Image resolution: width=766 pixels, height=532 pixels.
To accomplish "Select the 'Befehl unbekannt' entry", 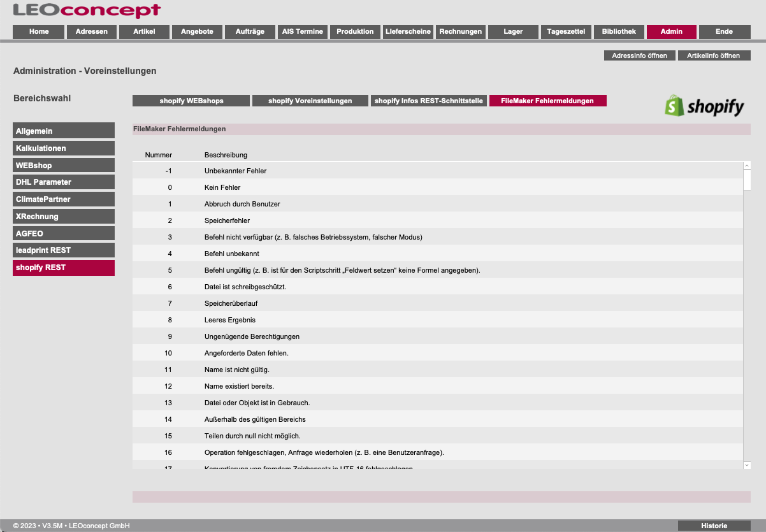I will pyautogui.click(x=438, y=254).
